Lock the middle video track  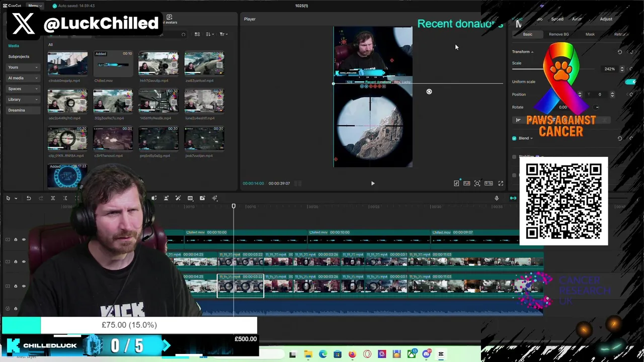pyautogui.click(x=16, y=261)
